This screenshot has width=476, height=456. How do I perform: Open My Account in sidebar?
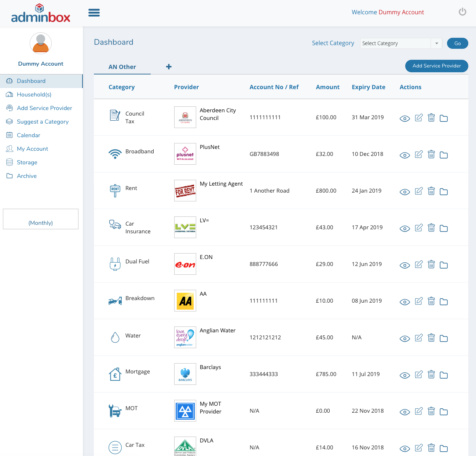coord(41,149)
